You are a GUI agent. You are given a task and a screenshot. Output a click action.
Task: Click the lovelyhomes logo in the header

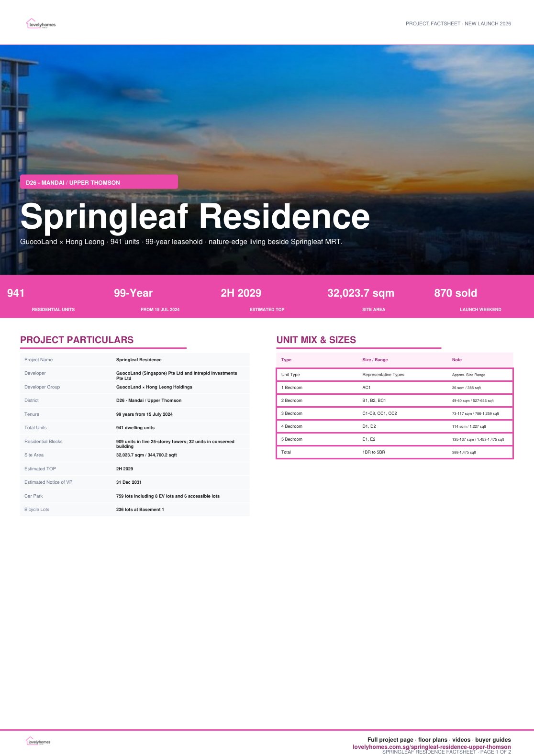[41, 24]
